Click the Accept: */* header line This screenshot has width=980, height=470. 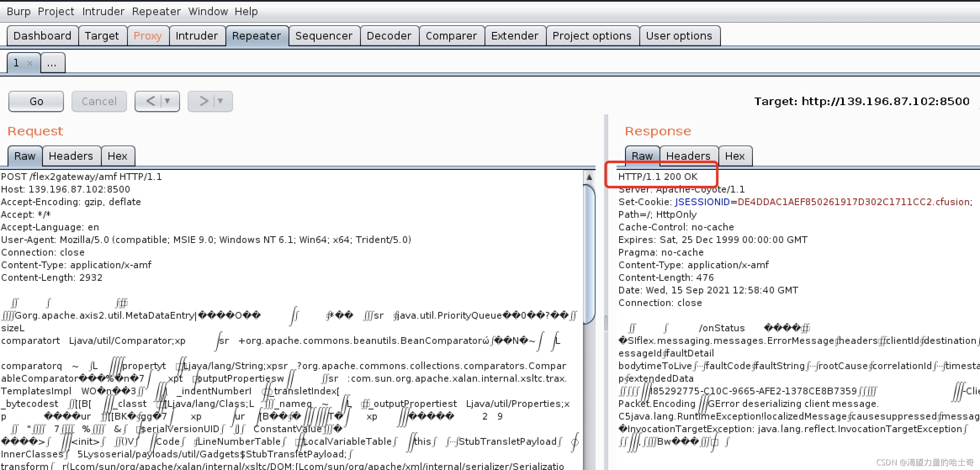click(26, 214)
